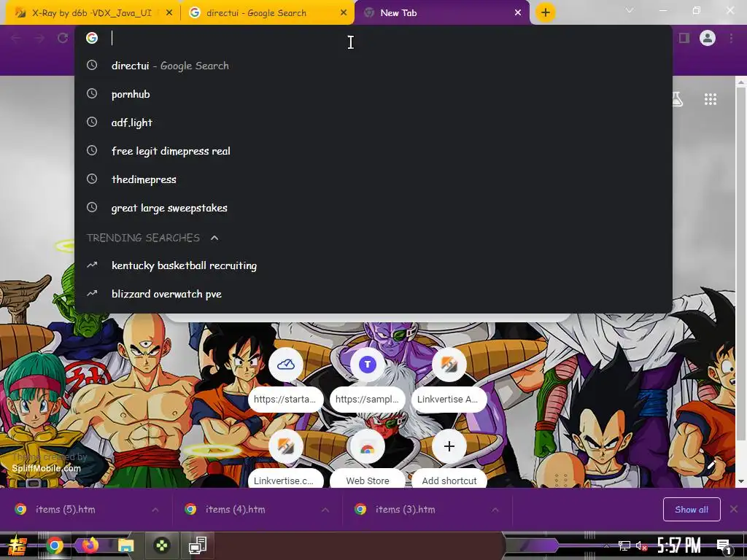Reload the page with refresh icon

pos(63,38)
